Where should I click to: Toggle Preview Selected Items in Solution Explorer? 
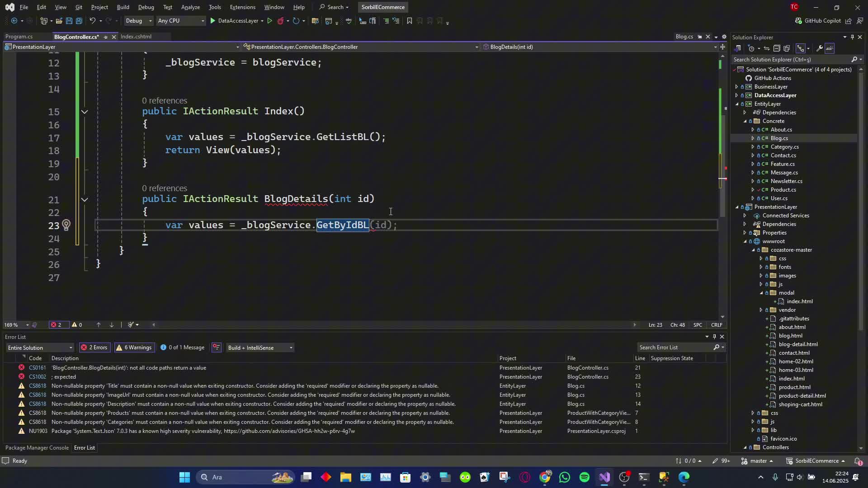pyautogui.click(x=830, y=48)
